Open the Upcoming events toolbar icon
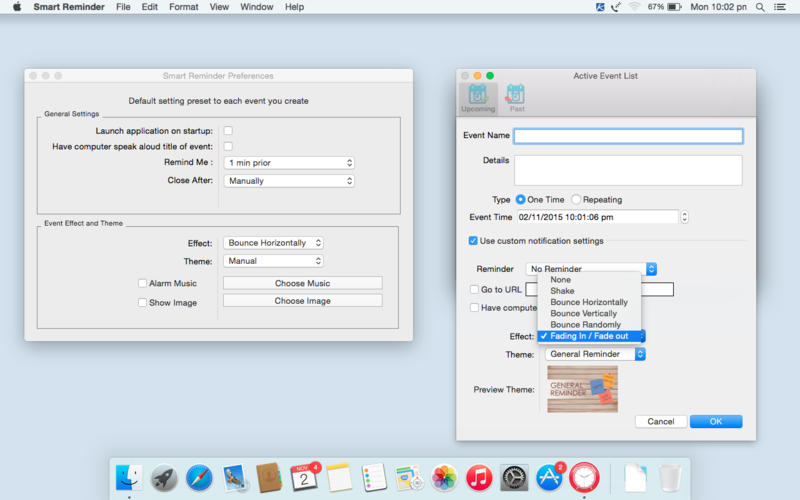800x500 pixels. tap(478, 97)
